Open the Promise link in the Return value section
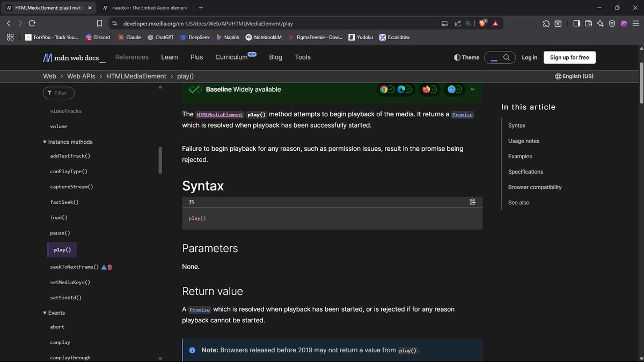 point(199,309)
